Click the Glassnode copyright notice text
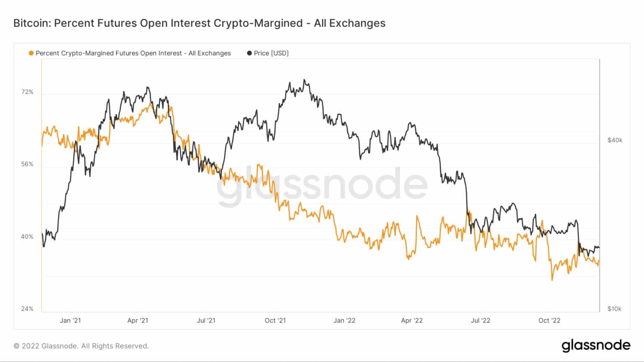 [x=81, y=346]
